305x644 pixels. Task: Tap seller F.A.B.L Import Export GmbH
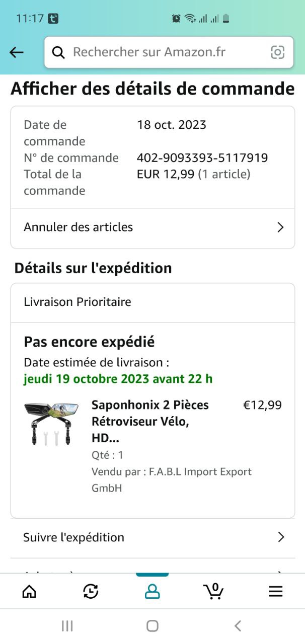171,479
